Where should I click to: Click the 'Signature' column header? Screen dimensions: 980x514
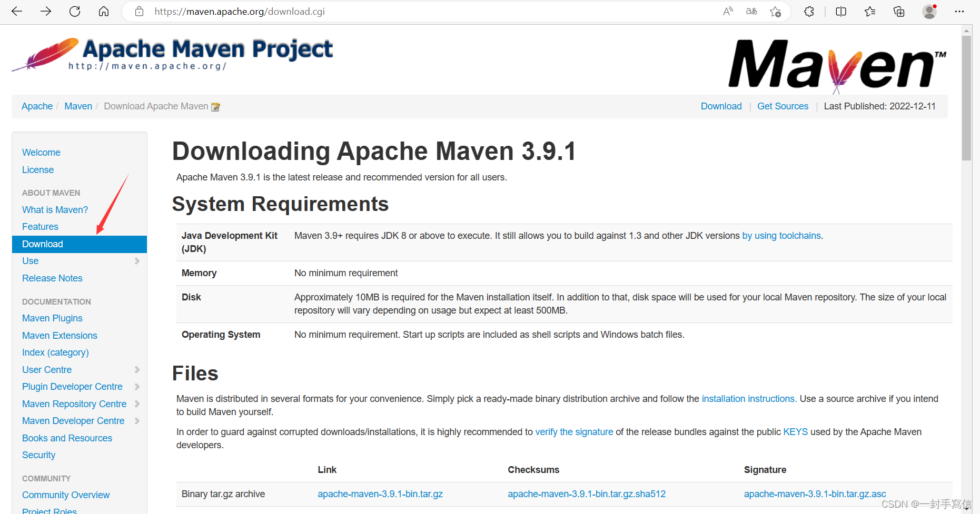pyautogui.click(x=765, y=470)
